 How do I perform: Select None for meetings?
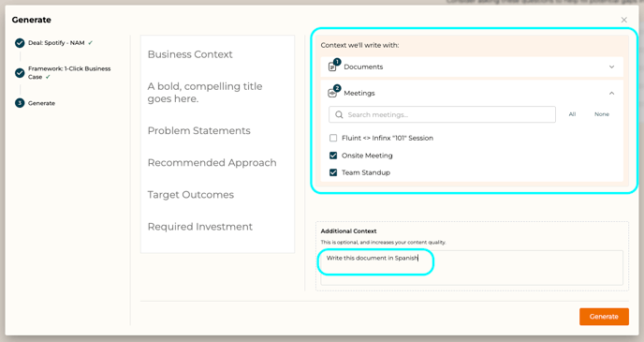tap(602, 114)
